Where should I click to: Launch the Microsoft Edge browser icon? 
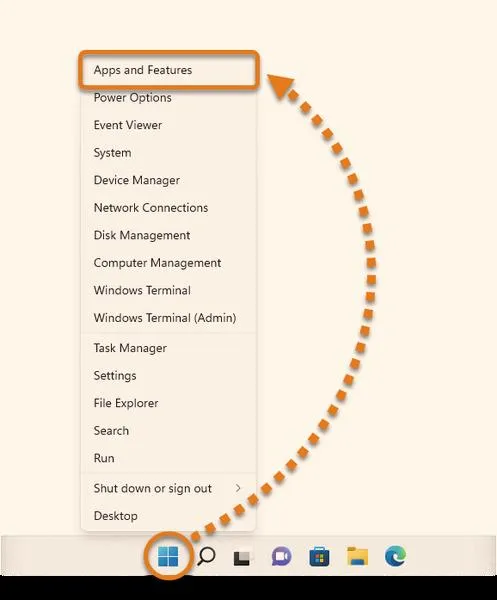(395, 556)
